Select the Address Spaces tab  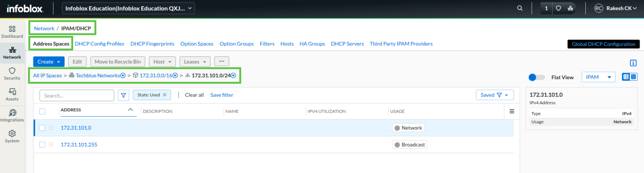tap(51, 44)
